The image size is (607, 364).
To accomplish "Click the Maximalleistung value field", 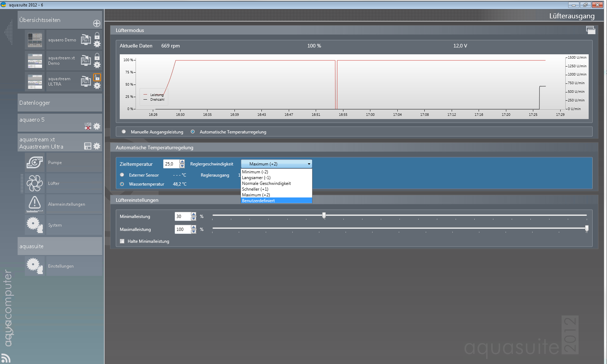I will (183, 229).
